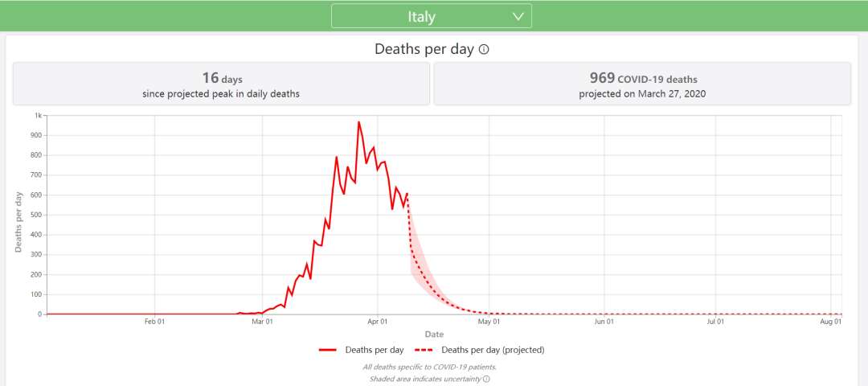Click the solid red line legend marker

point(328,350)
